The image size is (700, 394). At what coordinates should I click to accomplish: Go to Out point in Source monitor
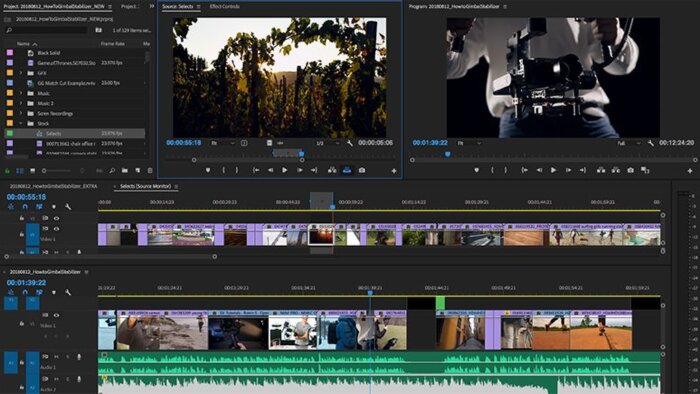(x=314, y=170)
